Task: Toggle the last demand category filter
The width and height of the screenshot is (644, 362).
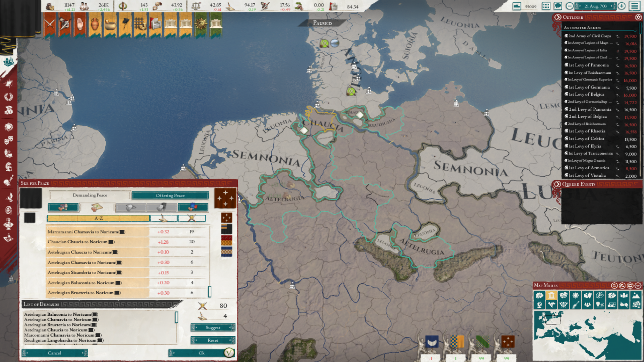Action: [x=193, y=207]
